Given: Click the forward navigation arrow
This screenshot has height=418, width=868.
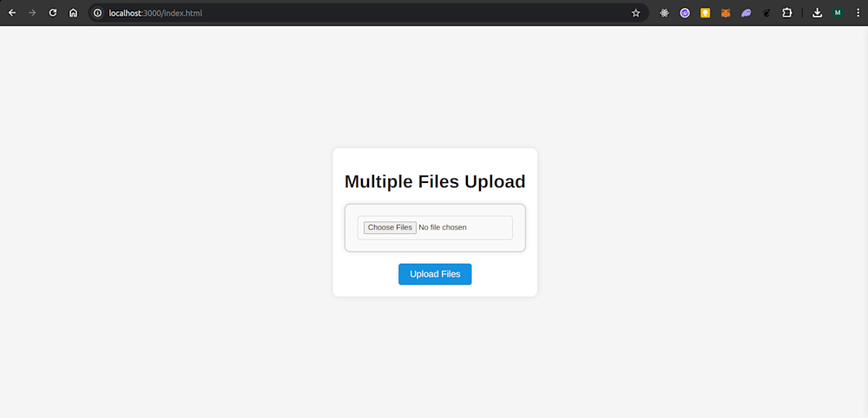Looking at the screenshot, I should point(32,13).
